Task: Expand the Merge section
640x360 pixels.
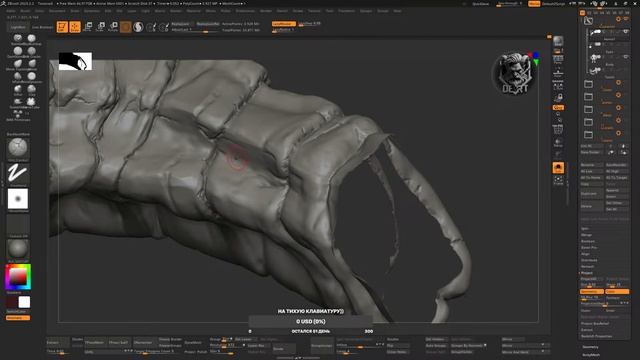Action: click(x=586, y=235)
